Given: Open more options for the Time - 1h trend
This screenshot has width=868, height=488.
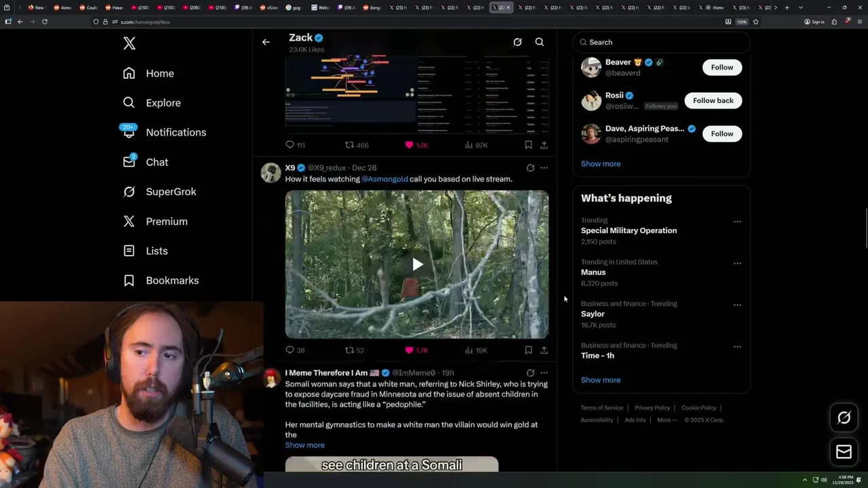Looking at the screenshot, I should 737,347.
